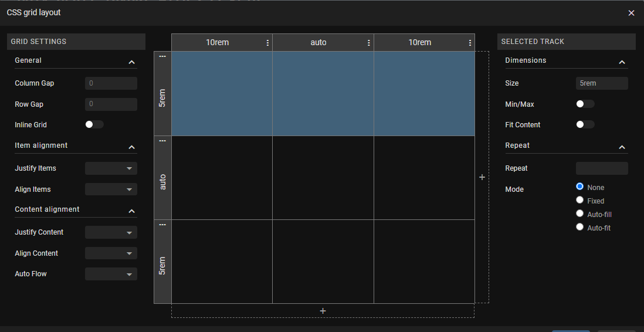Click the auto row handle icon
The height and width of the screenshot is (332, 644).
(162, 141)
